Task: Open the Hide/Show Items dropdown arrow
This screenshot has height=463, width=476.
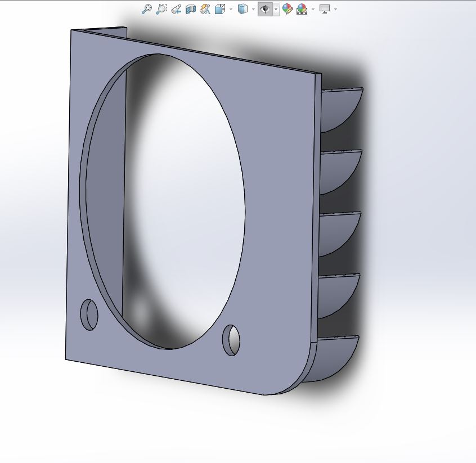Action: (x=276, y=10)
